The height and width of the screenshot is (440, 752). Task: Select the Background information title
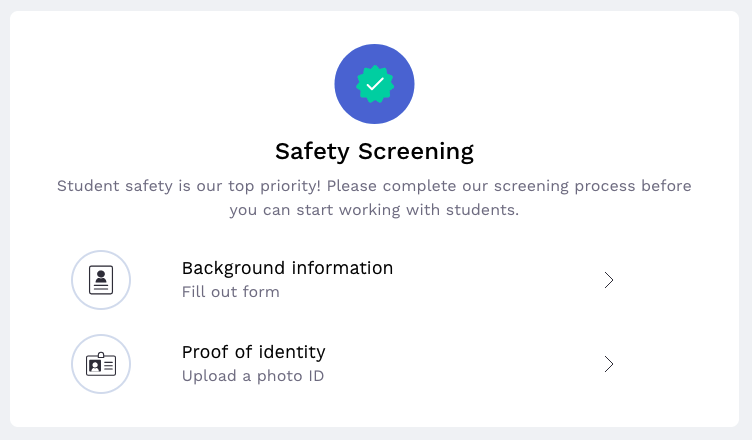coord(287,268)
